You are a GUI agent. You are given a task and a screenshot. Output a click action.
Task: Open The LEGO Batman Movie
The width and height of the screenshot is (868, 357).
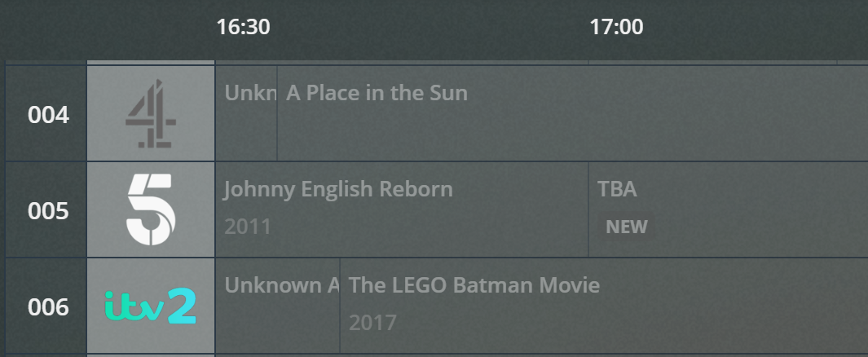pyautogui.click(x=474, y=285)
